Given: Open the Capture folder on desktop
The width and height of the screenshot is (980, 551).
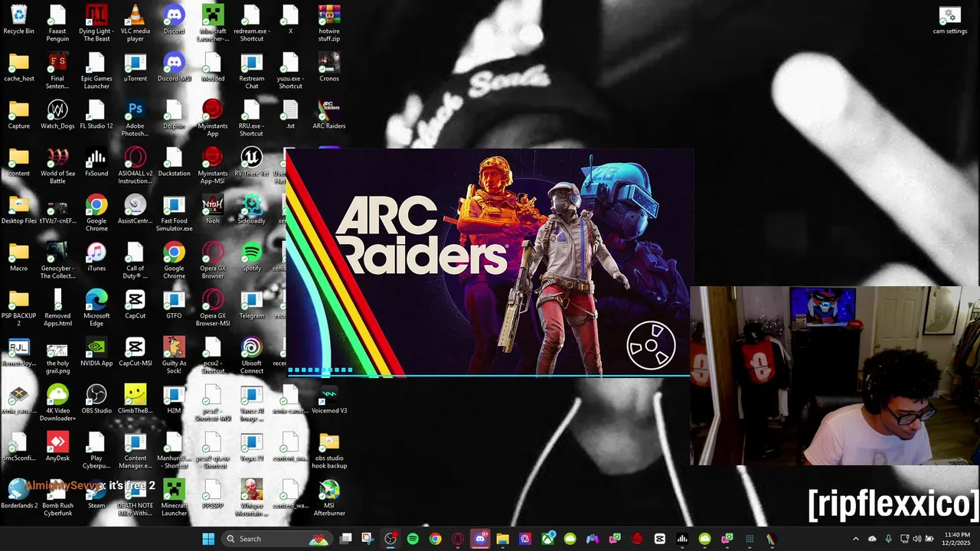Looking at the screenshot, I should (x=18, y=114).
